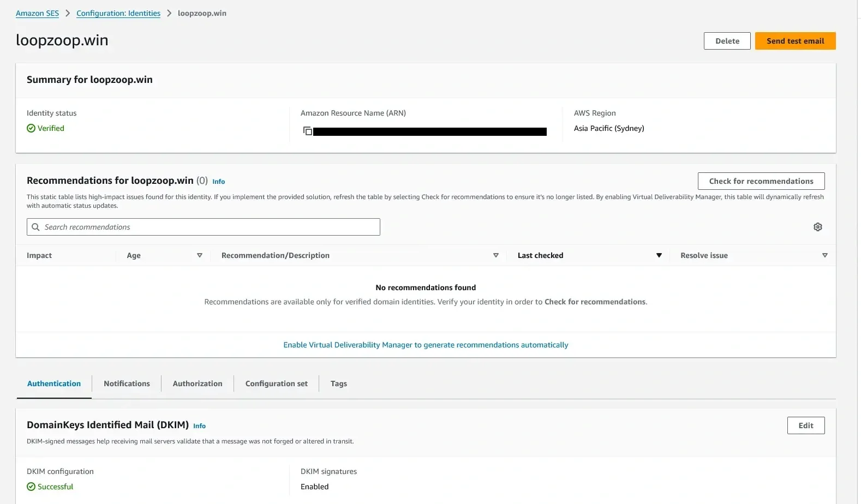The image size is (861, 504).
Task: Select the Asia Pacific (Sydney) region text
Action: [609, 128]
